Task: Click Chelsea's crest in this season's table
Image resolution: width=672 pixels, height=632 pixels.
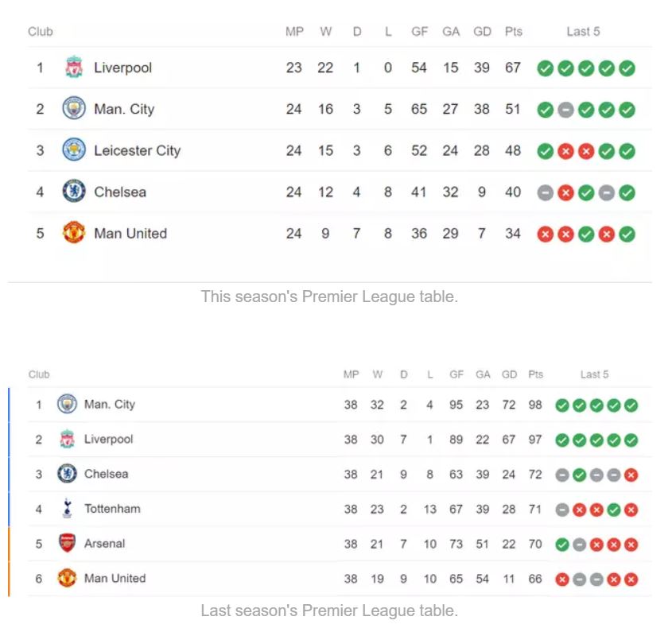Action: 74,192
